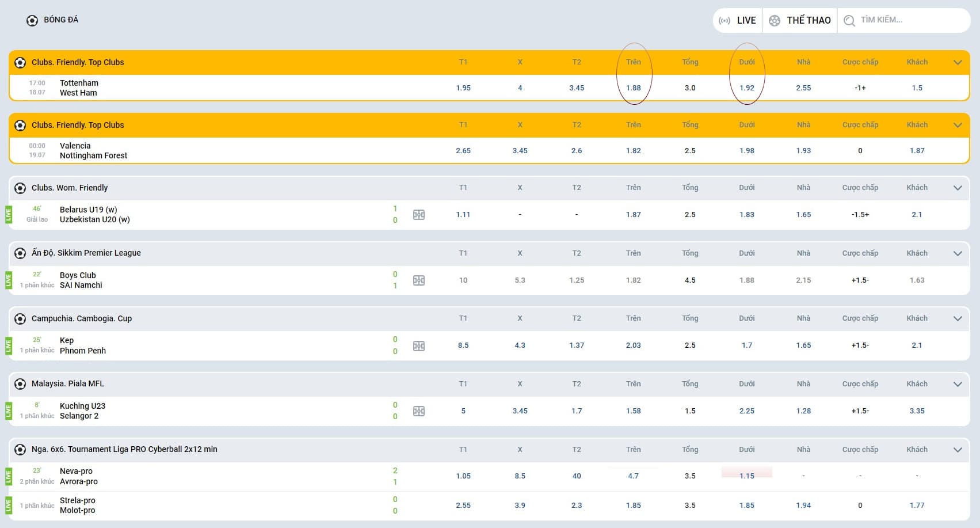
Task: Select Dưới odds 1.92 for Tottenham match
Action: click(x=747, y=88)
